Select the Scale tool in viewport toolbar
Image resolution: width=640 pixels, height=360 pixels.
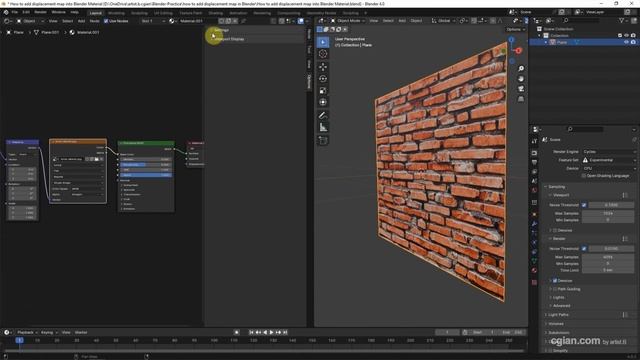[323, 90]
